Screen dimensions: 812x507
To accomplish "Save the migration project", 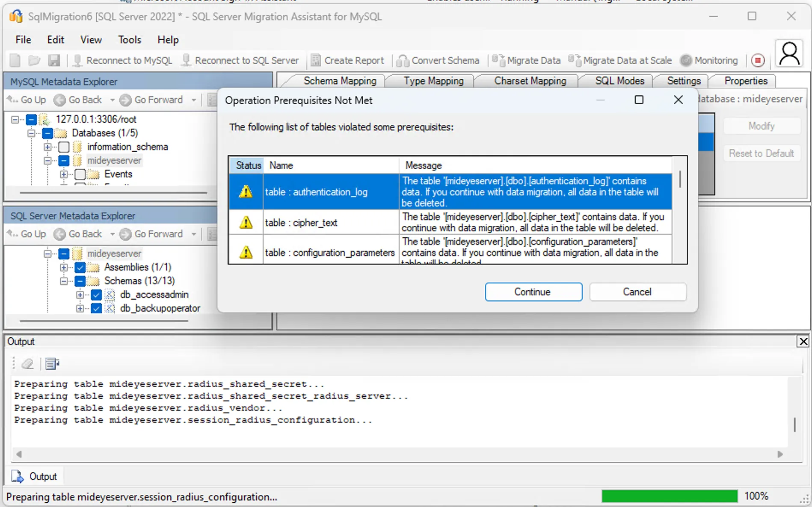I will pyautogui.click(x=54, y=60).
